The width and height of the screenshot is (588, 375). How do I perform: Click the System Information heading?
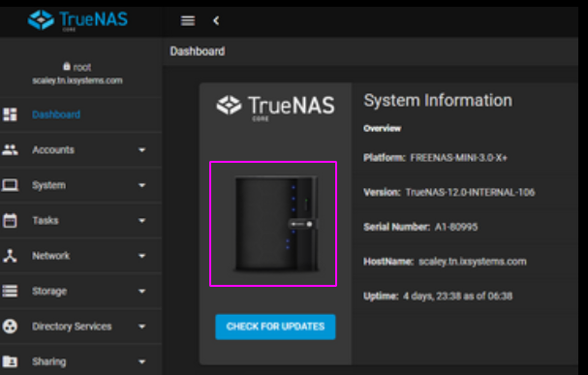pos(438,101)
